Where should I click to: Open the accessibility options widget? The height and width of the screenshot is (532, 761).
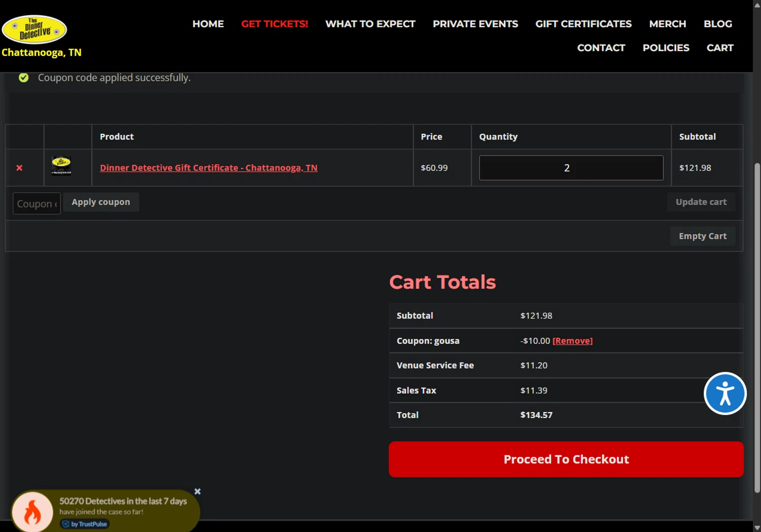[725, 394]
